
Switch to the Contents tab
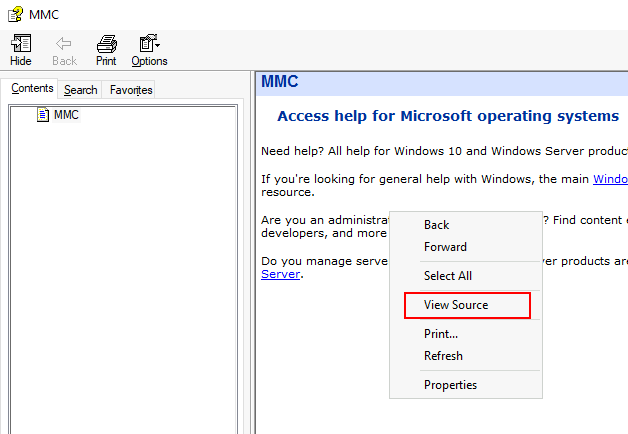coord(32,89)
